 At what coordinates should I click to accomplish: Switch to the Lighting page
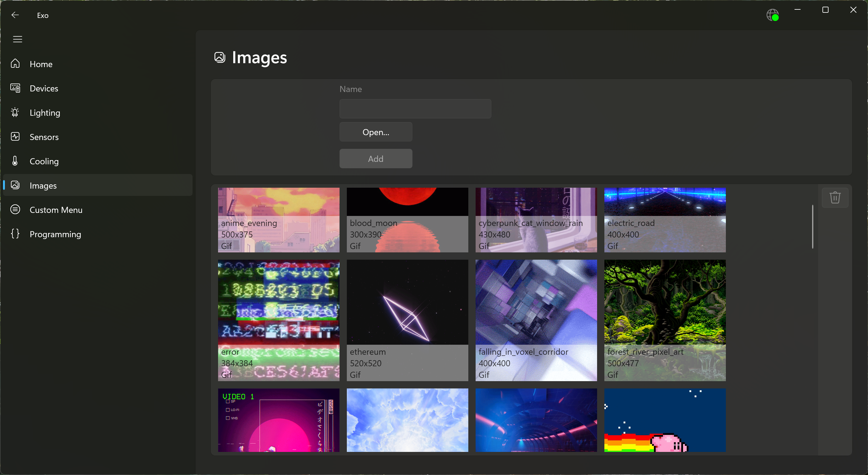45,112
